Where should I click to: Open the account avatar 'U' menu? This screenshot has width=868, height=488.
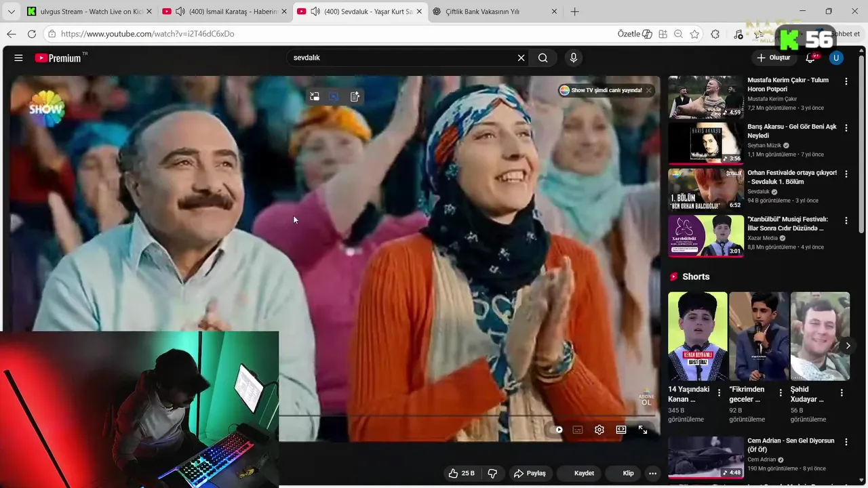pos(836,58)
